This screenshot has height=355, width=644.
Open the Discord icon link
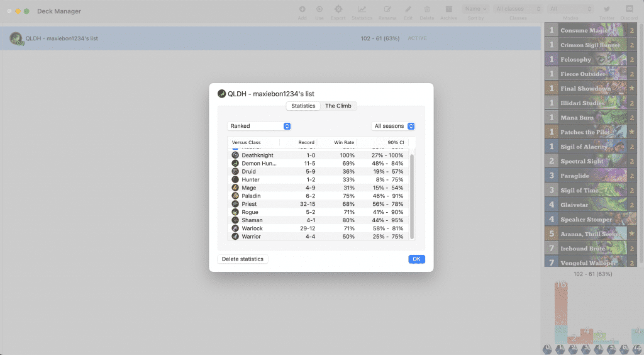(629, 9)
